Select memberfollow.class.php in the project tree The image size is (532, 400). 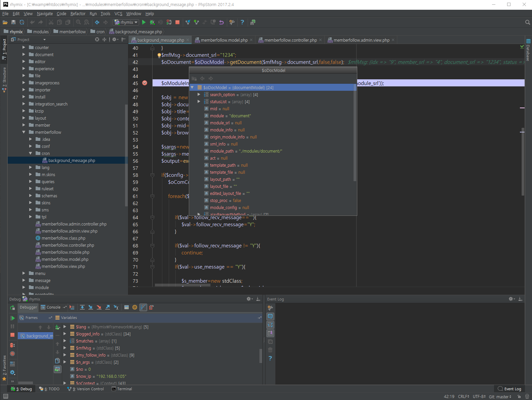(63, 238)
